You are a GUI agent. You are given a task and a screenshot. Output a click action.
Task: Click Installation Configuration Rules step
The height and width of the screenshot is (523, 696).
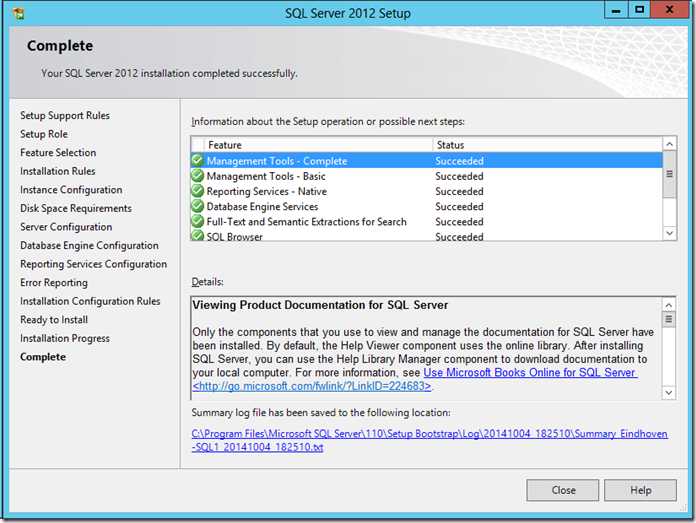click(90, 301)
